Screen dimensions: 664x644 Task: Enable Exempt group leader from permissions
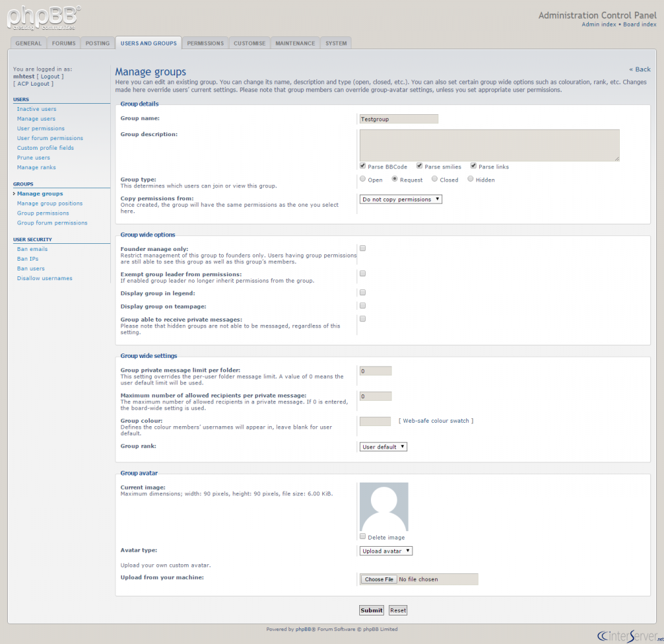[362, 274]
